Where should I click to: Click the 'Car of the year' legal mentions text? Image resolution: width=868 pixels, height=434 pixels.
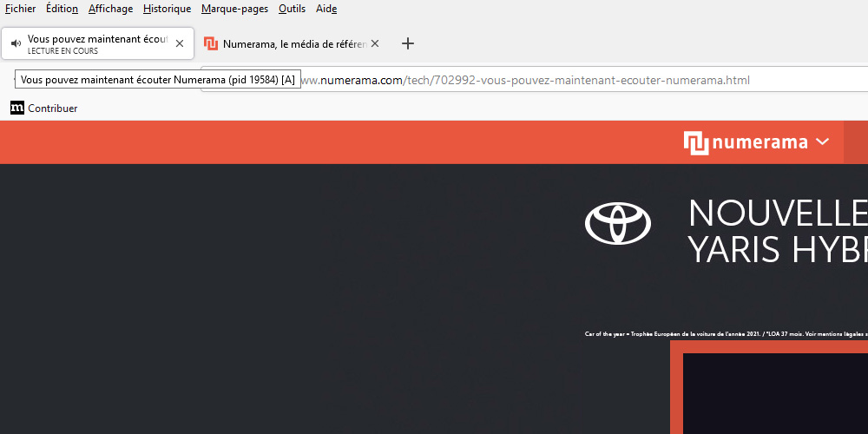click(727, 334)
